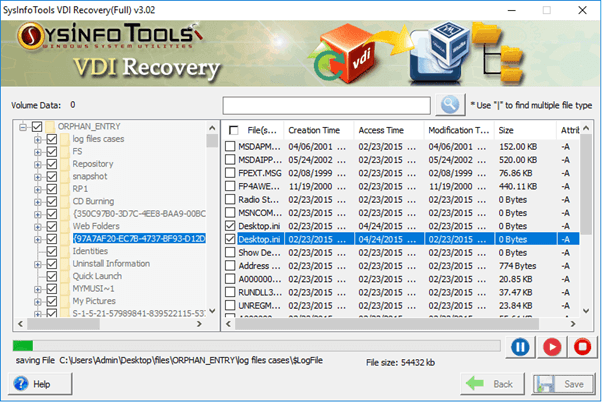
Task: Click the Save button with floppy icon
Action: tap(563, 383)
